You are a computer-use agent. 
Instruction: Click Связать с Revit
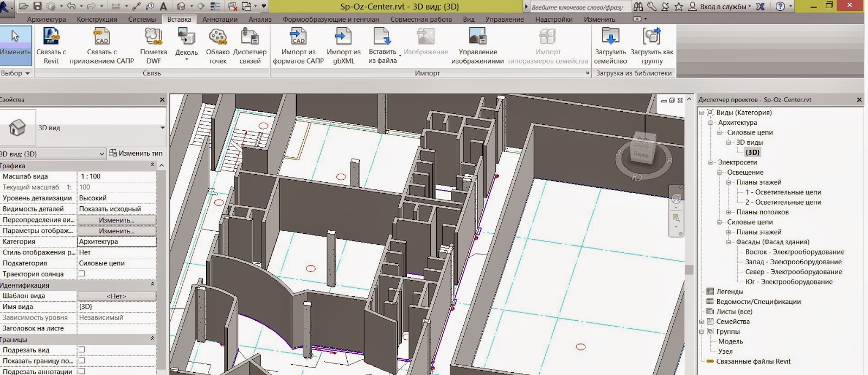52,46
